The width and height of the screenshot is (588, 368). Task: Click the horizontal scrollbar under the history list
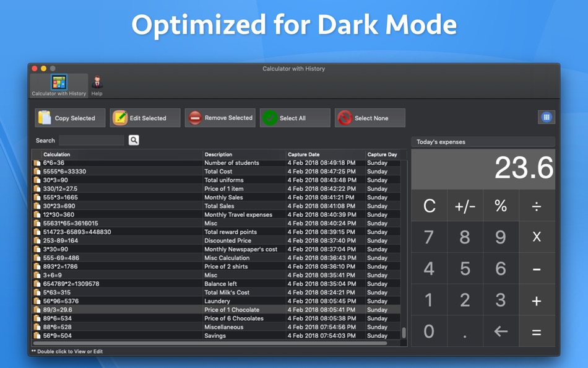coord(210,343)
